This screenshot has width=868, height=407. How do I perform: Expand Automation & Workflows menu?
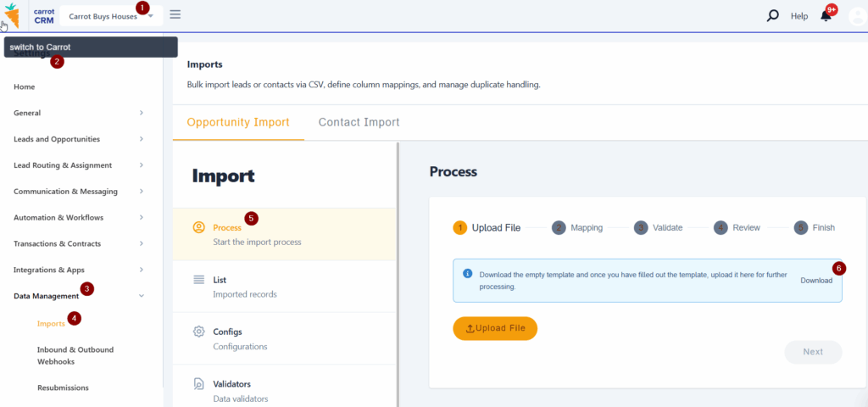pos(76,218)
